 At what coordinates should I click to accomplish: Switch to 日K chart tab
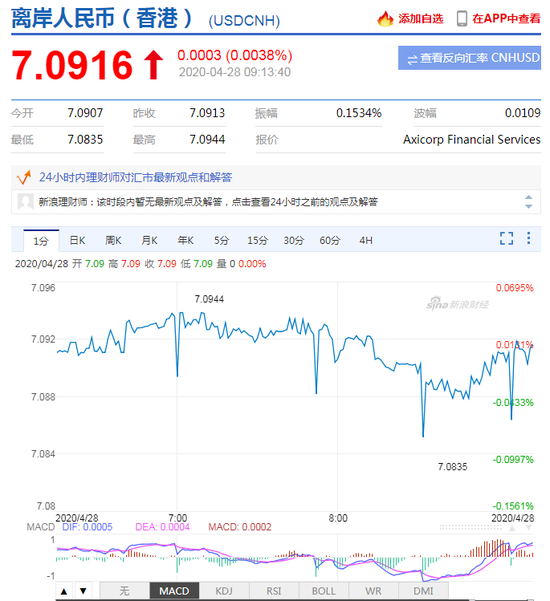pyautogui.click(x=77, y=240)
